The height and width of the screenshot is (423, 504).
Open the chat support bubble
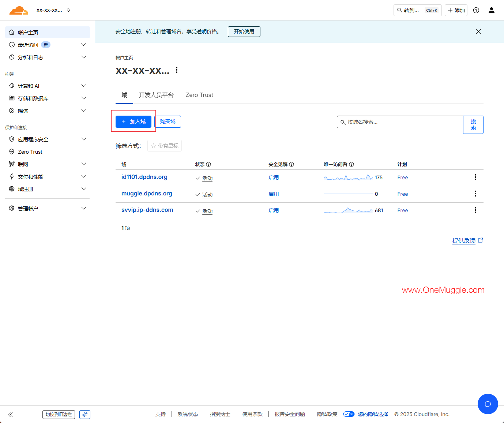(x=488, y=404)
